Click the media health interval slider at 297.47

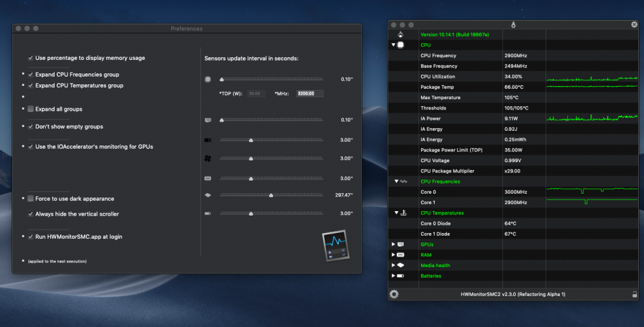coord(272,195)
